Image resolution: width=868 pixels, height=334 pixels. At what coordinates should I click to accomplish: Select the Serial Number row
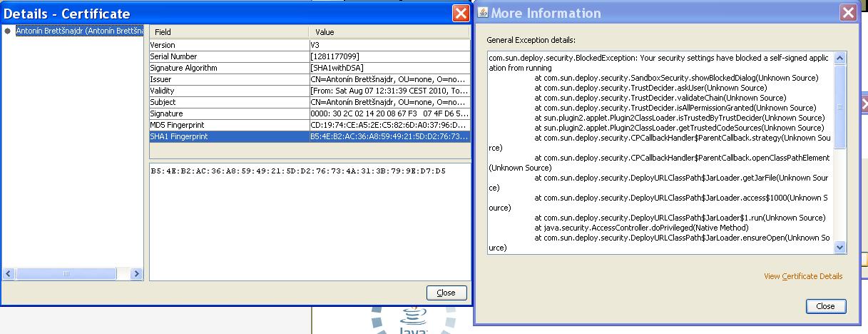pos(310,56)
